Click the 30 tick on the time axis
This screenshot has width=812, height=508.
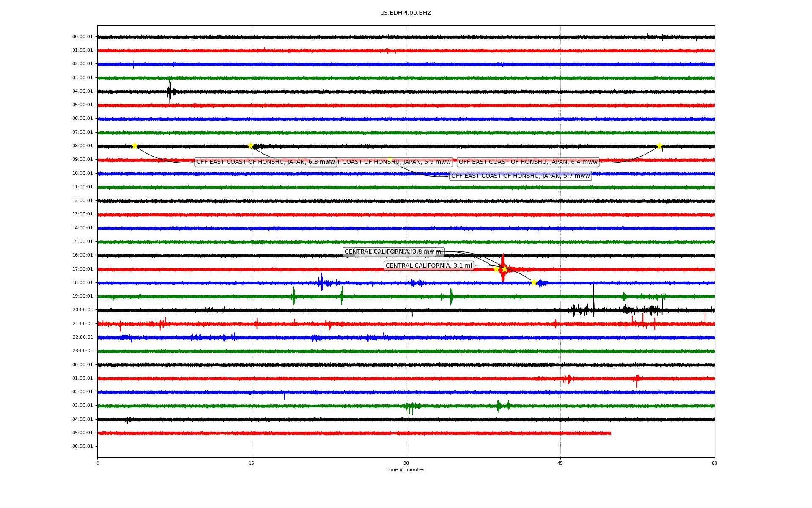(x=406, y=463)
